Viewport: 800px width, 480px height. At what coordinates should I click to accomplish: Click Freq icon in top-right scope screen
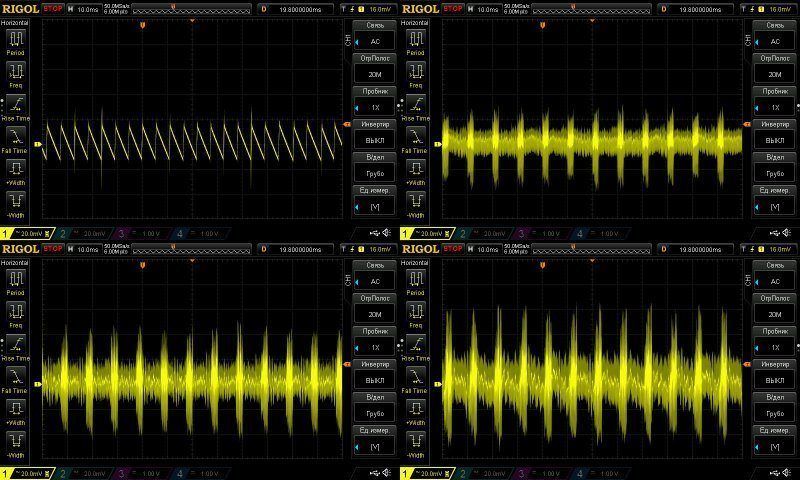click(x=416, y=71)
